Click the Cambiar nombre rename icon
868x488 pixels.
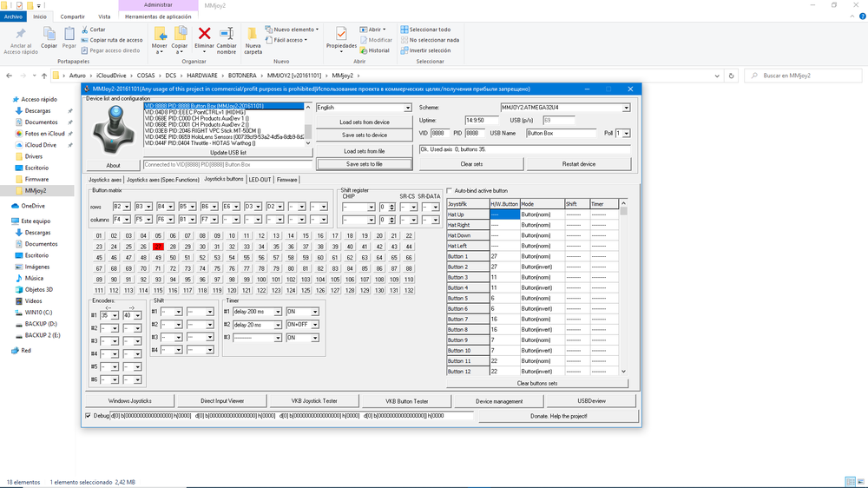[226, 34]
